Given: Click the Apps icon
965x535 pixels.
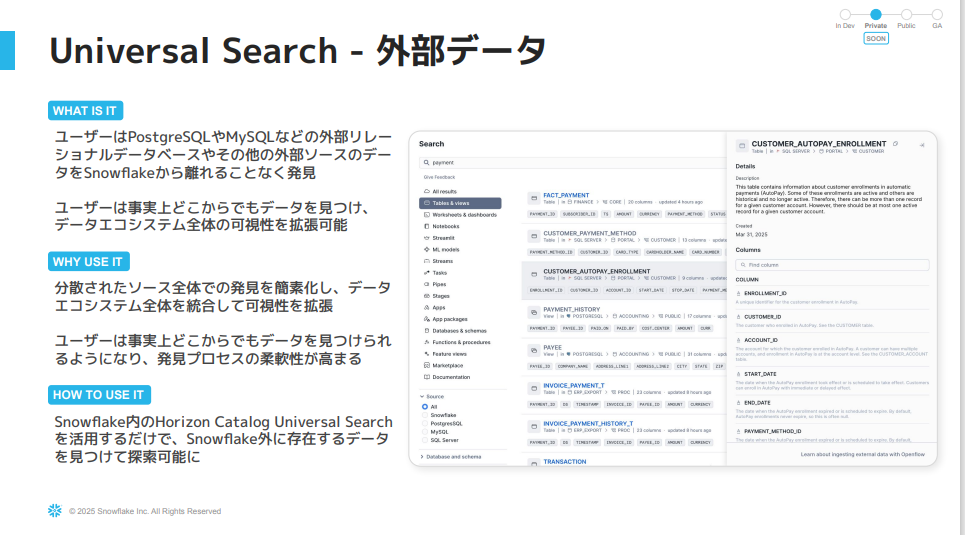Looking at the screenshot, I should (426, 307).
